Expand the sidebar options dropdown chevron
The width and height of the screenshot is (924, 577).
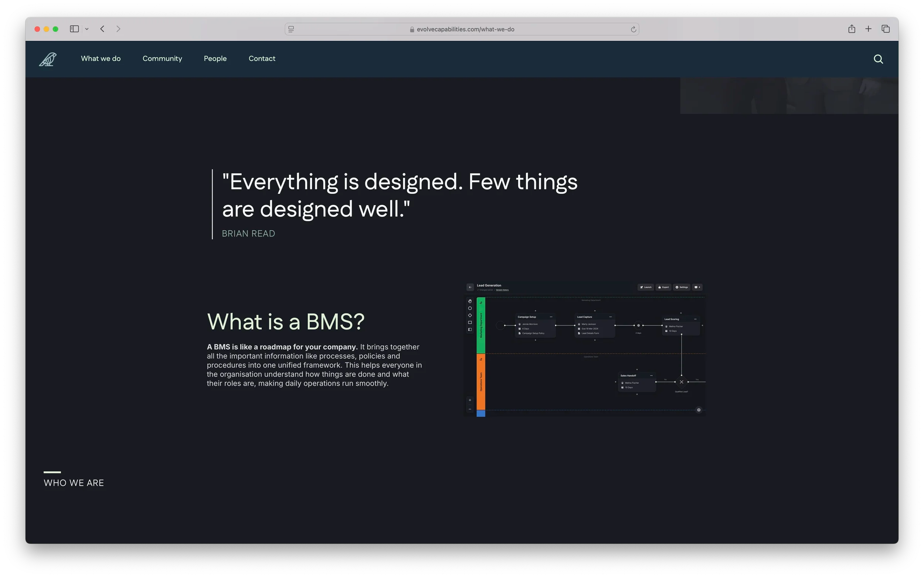87,29
